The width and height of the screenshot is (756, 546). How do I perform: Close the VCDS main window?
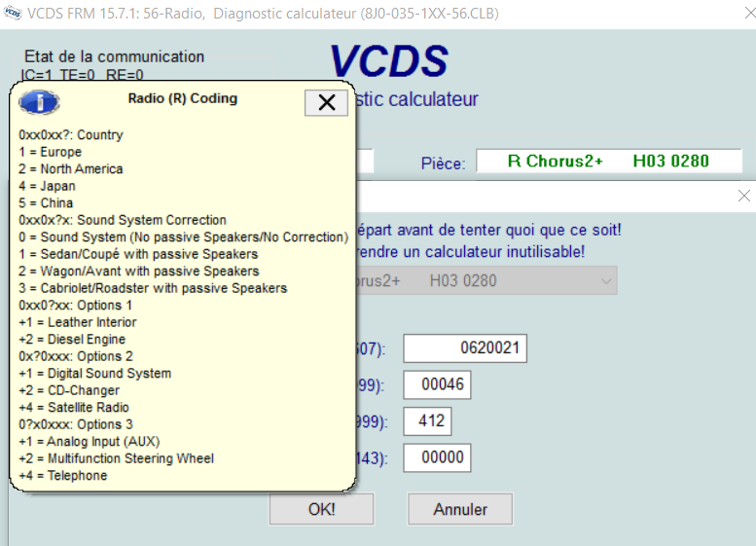pyautogui.click(x=749, y=13)
